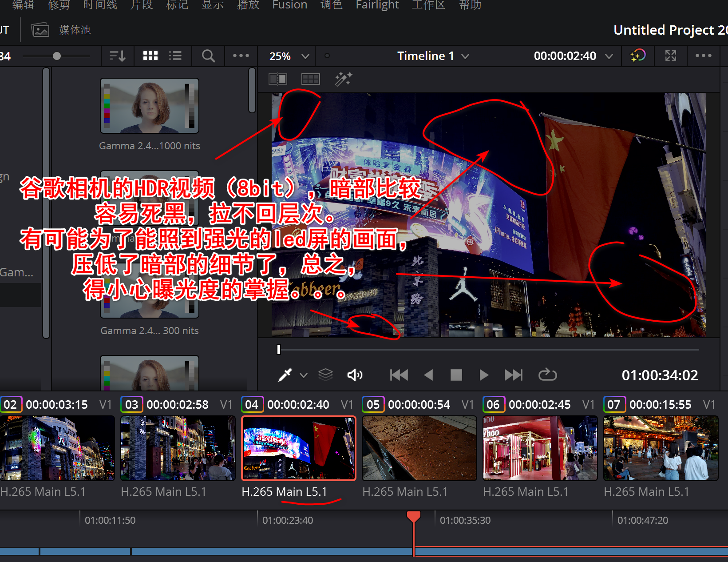Viewport: 728px width, 562px height.
Task: Open the sort order options icon
Action: 118,56
